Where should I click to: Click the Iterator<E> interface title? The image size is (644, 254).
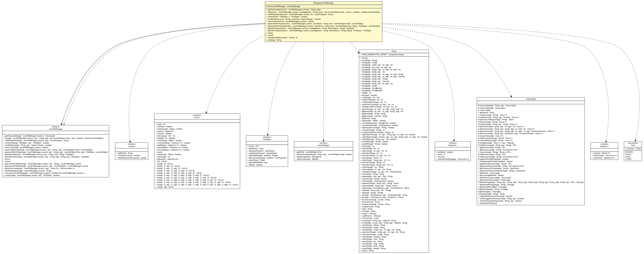pos(452,145)
